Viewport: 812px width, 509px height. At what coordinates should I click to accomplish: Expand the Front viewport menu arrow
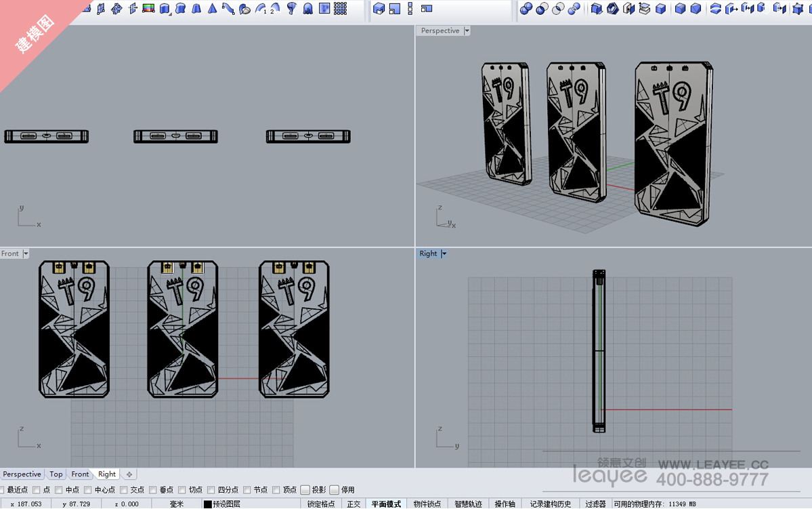(x=26, y=254)
